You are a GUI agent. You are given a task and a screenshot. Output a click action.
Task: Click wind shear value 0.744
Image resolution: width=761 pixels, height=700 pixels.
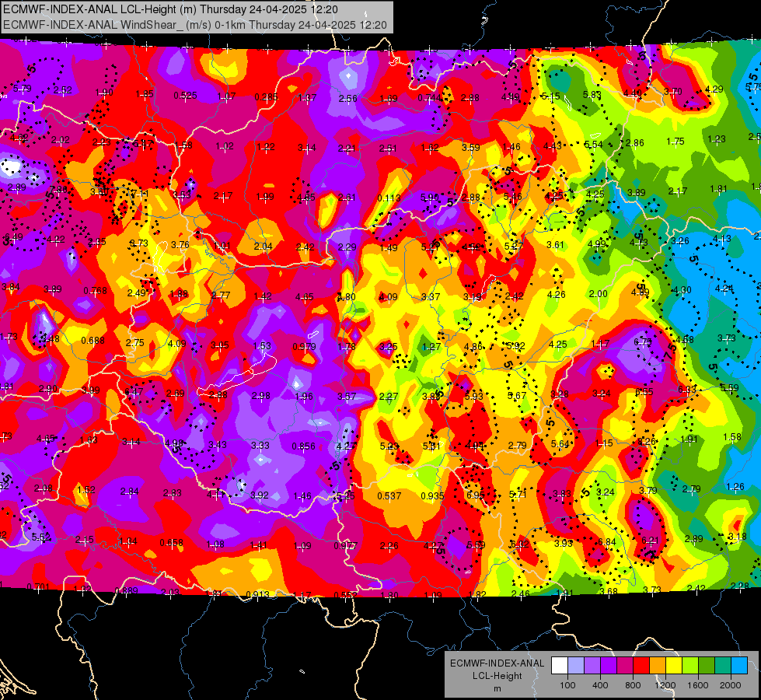click(430, 98)
